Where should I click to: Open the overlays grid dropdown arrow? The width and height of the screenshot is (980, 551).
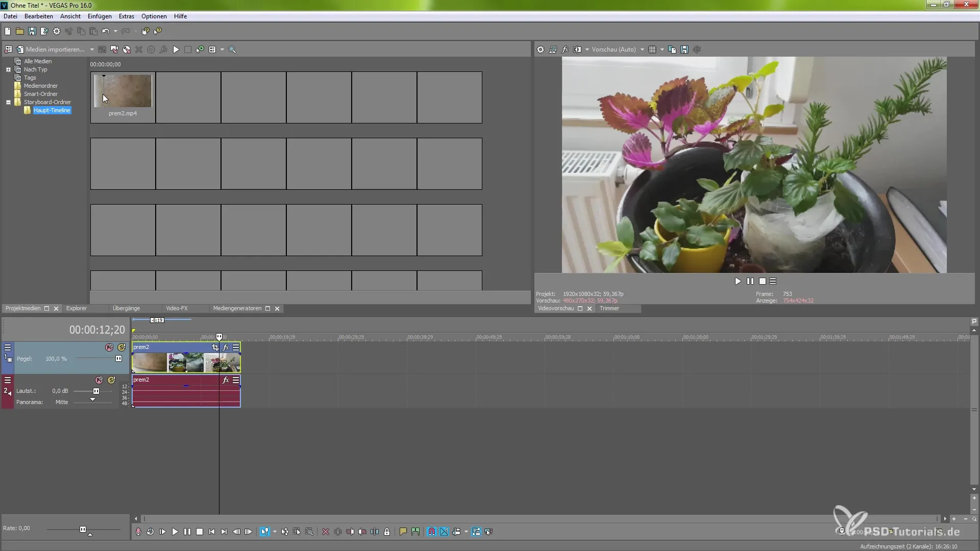(x=662, y=49)
